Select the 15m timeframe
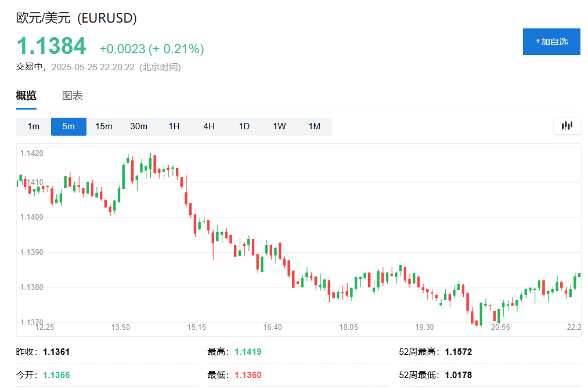 (104, 126)
